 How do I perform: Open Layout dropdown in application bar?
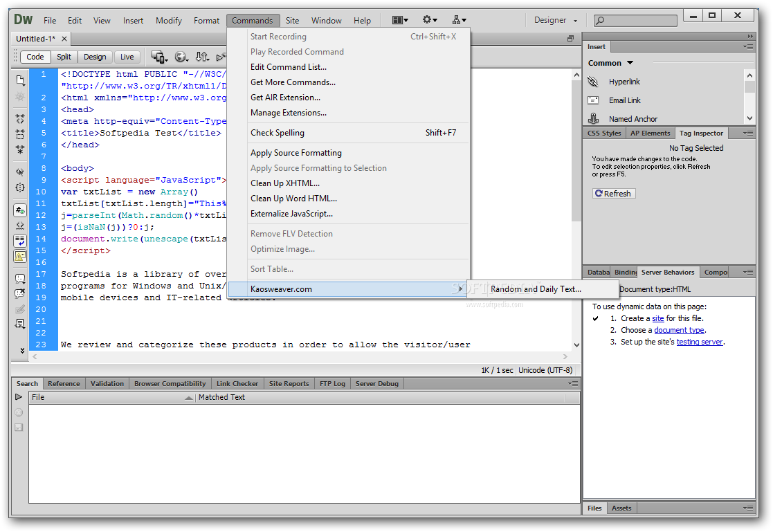400,20
